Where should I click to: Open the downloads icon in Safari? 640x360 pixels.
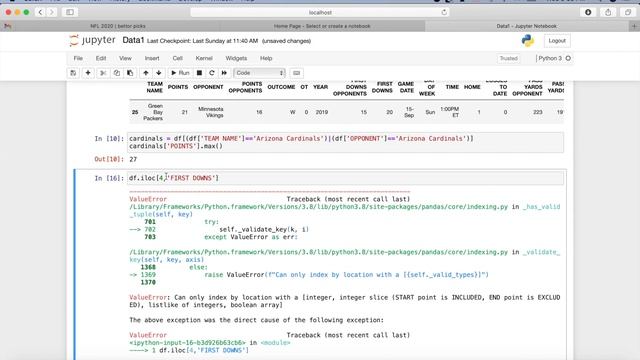(x=588, y=13)
